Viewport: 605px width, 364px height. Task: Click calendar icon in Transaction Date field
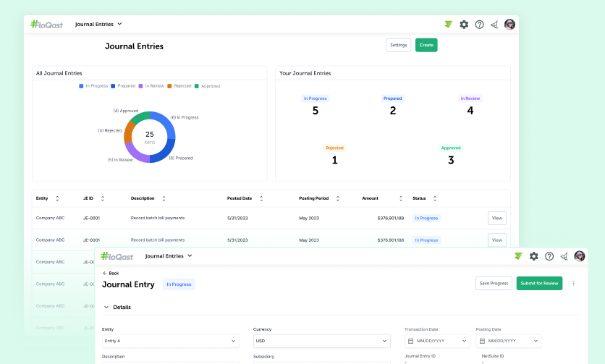coord(411,341)
